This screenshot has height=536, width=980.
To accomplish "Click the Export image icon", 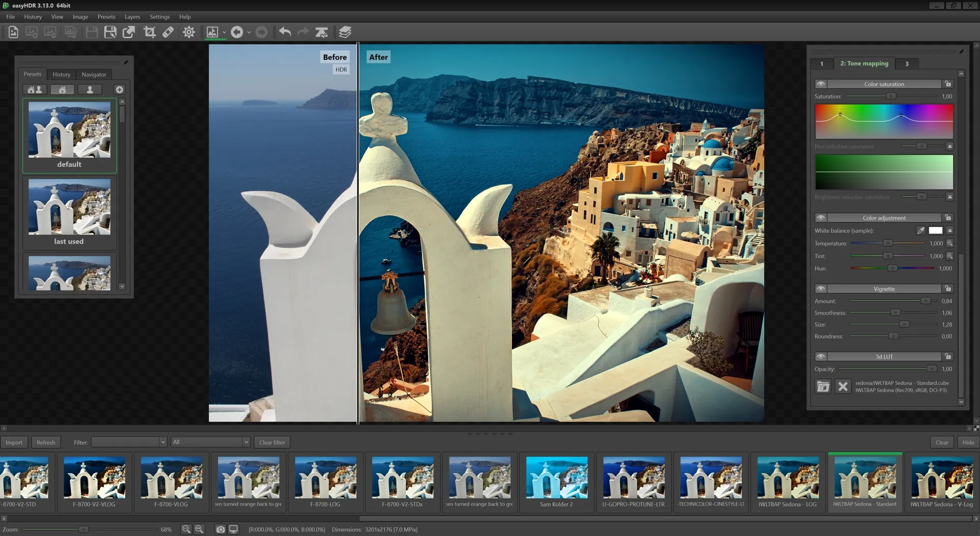I will coord(129,32).
